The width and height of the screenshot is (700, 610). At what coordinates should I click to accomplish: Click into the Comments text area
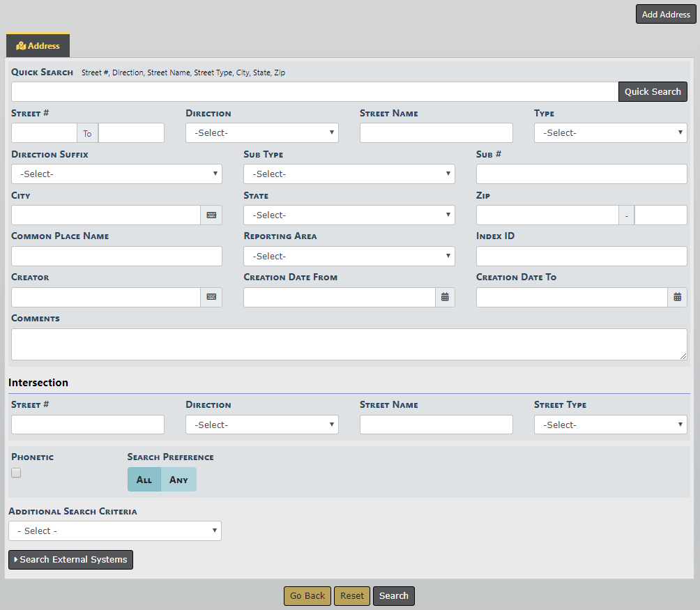pyautogui.click(x=349, y=344)
